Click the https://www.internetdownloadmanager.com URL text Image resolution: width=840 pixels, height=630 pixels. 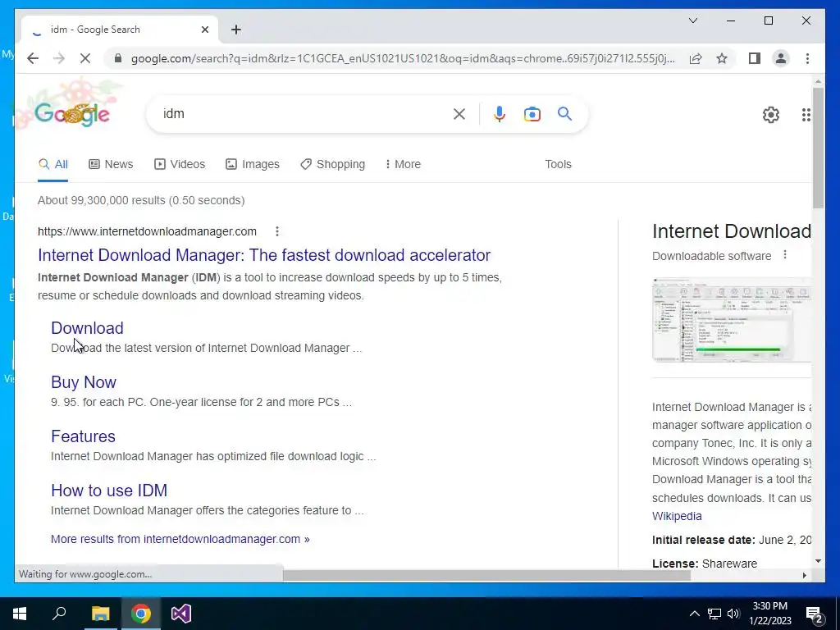click(147, 231)
